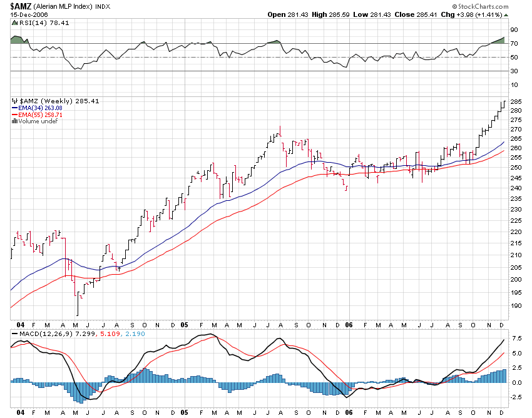The image size is (532, 418).
Task: Click the EMA(55) 258.71 legend text
Action: (x=40, y=115)
